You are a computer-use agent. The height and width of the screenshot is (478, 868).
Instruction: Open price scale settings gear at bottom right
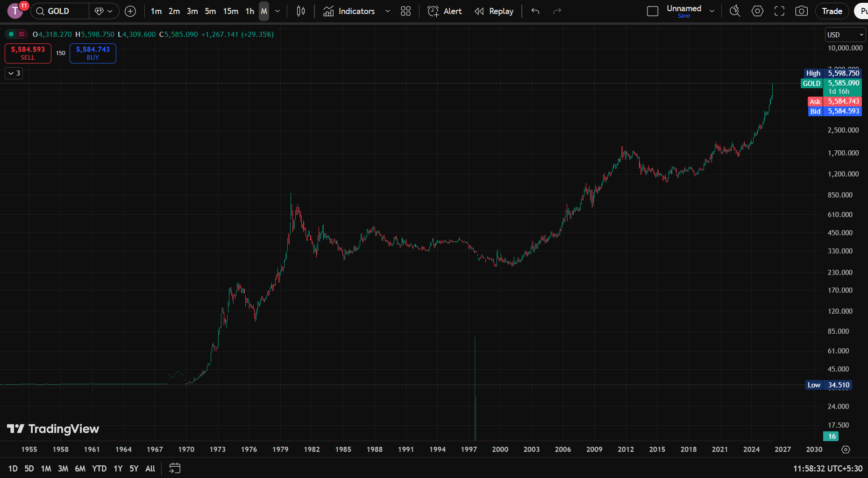pyautogui.click(x=846, y=450)
